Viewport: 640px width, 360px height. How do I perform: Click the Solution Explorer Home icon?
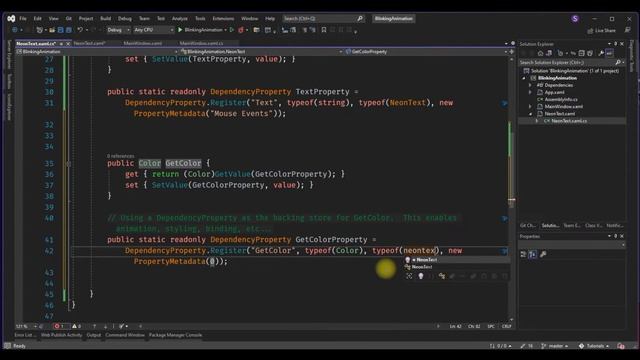point(540,53)
